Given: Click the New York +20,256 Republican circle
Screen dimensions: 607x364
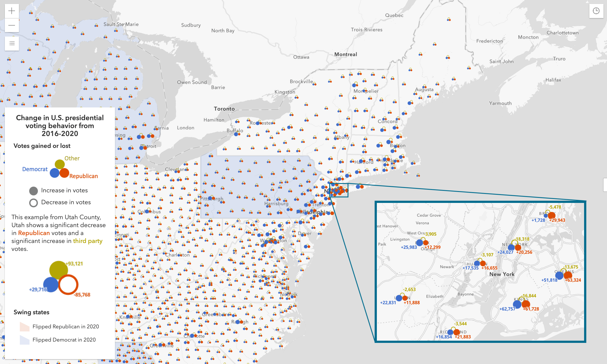Looking at the screenshot, I should (518, 248).
